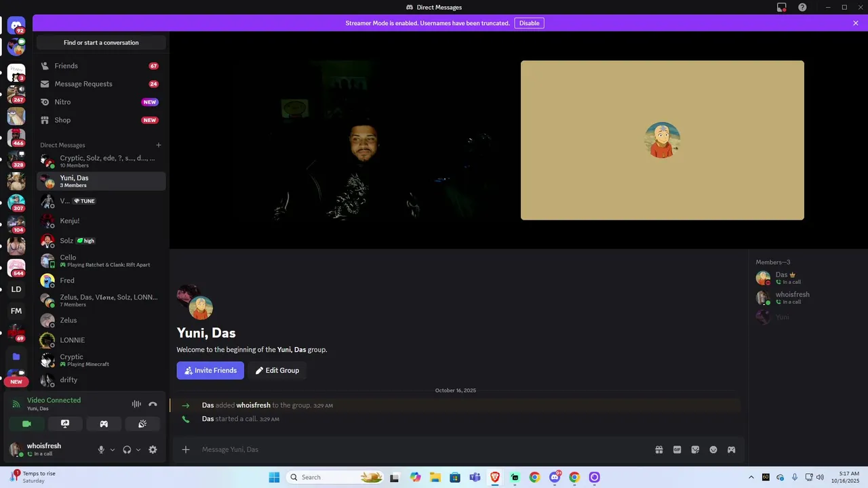
Task: Open File Explorer from the taskbar
Action: (x=435, y=477)
